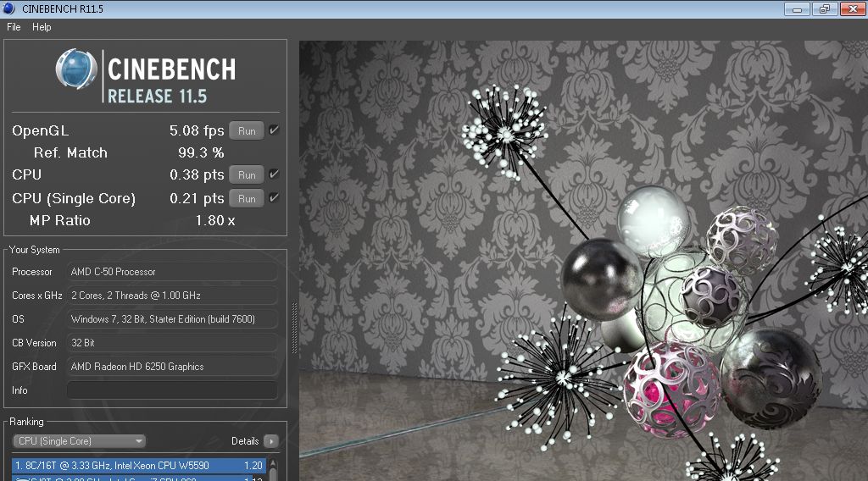
Task: Click the Cinebench sphere logo
Action: pyautogui.click(x=76, y=69)
